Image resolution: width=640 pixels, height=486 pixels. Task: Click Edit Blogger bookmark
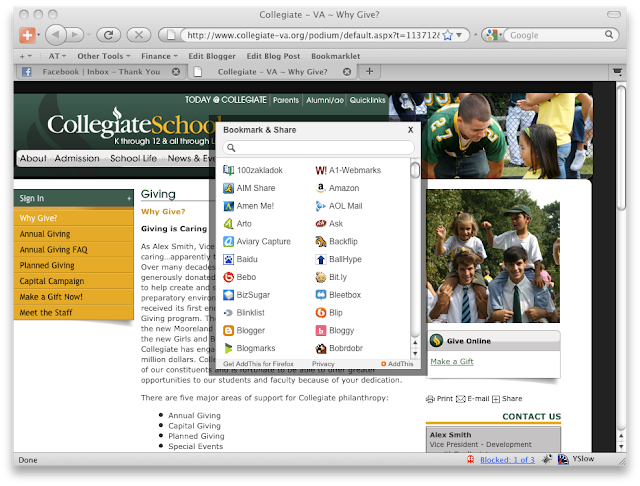click(212, 56)
